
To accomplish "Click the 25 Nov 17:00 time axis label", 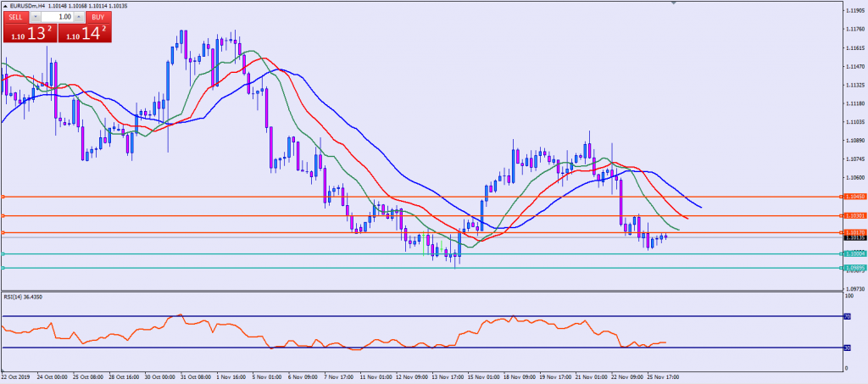I will coord(665,376).
